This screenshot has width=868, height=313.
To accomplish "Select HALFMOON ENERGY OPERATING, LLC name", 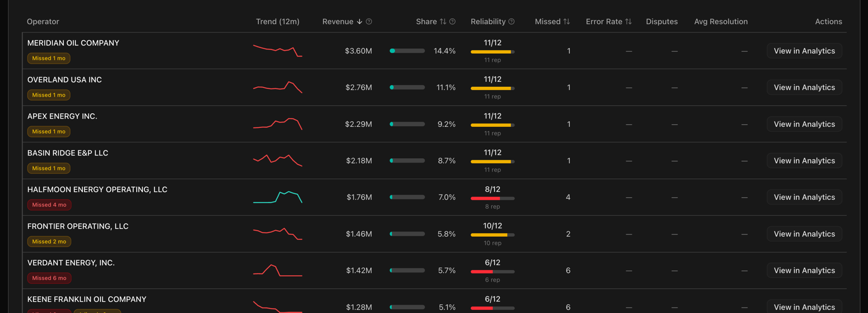I will [x=97, y=189].
